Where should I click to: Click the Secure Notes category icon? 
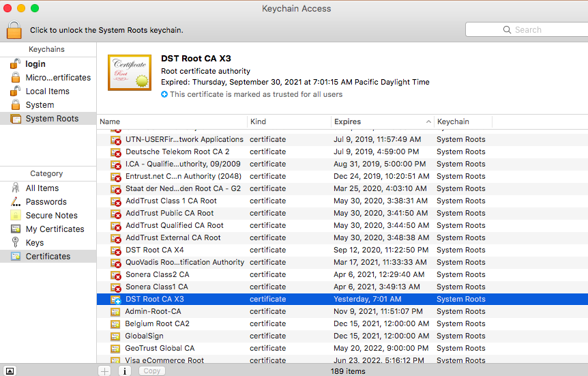[15, 216]
